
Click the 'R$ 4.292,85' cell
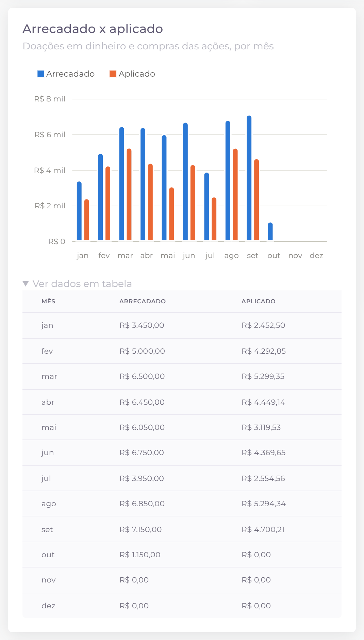(x=264, y=351)
